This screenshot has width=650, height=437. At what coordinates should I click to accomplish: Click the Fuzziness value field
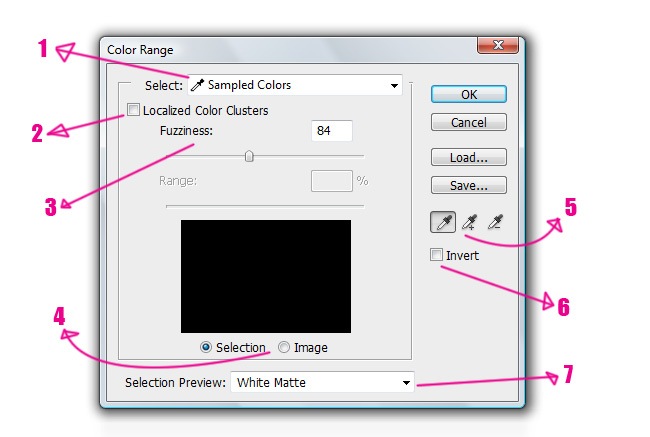[x=332, y=131]
